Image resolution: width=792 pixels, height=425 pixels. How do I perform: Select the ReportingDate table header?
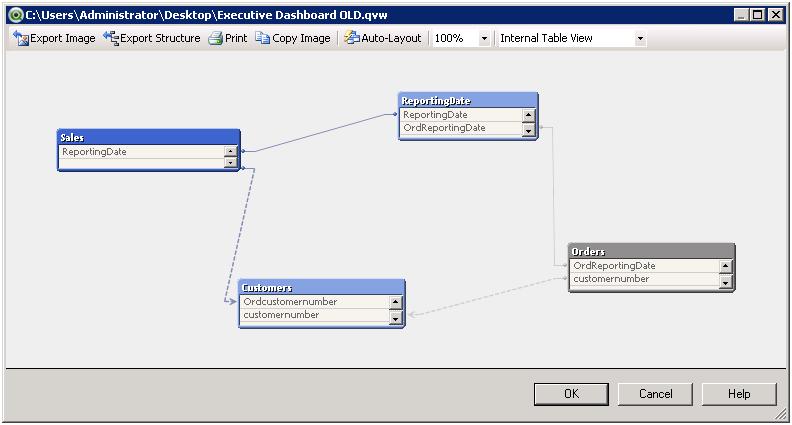coord(468,101)
